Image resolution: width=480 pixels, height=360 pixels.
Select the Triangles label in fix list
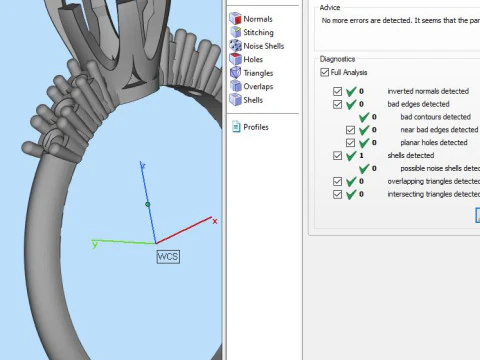258,73
